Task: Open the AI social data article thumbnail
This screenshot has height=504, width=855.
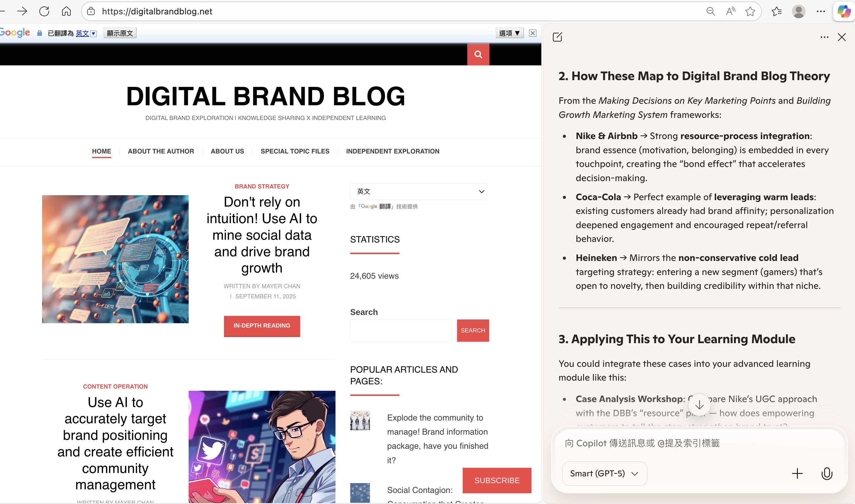Action: (115, 259)
